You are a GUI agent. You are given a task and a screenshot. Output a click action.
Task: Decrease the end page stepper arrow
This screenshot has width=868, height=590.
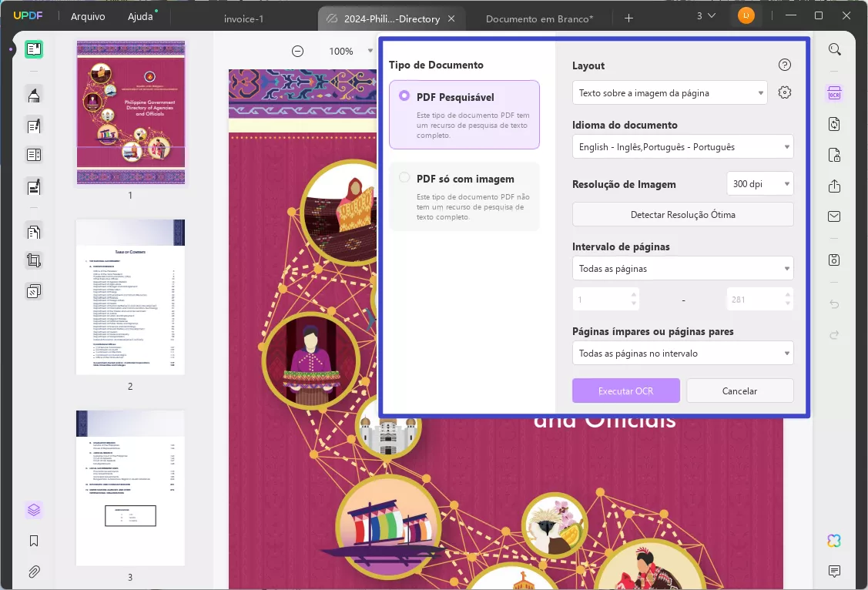tap(787, 303)
